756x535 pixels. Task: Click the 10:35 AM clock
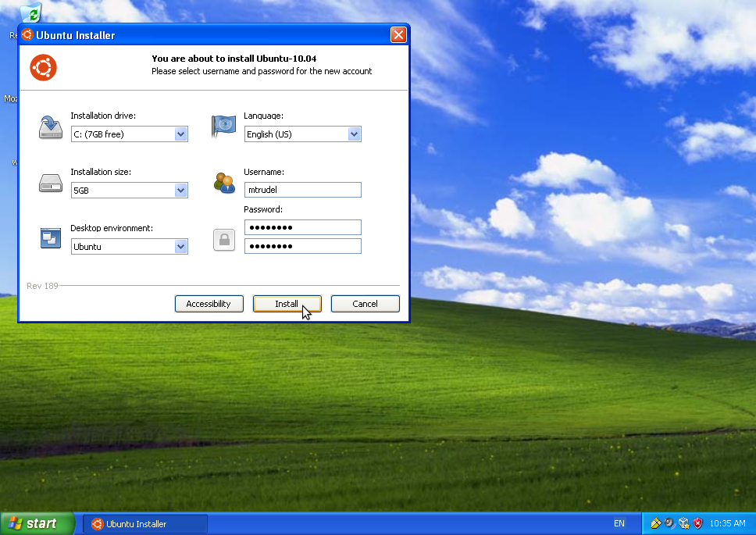coord(727,523)
